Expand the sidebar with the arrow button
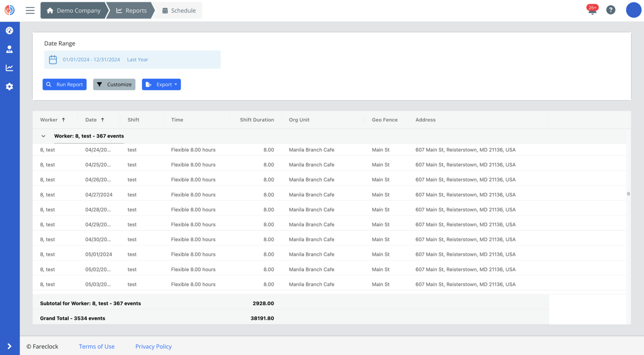 pyautogui.click(x=9, y=346)
